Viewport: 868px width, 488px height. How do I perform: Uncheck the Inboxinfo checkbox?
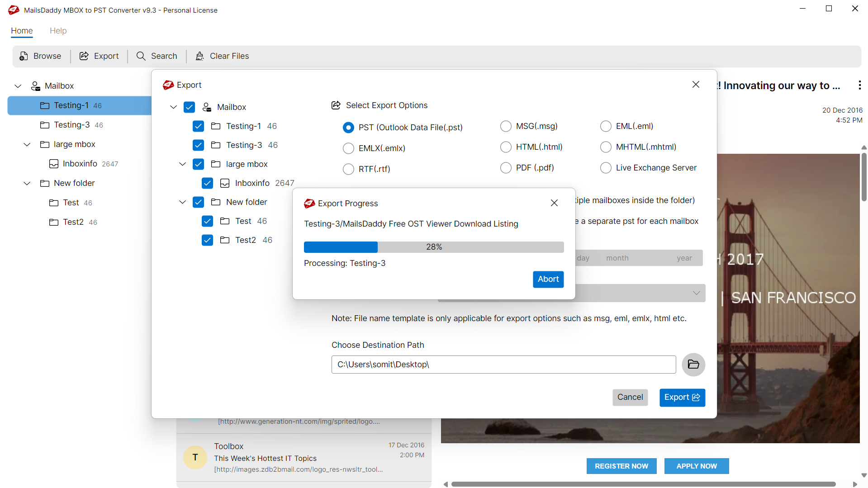pos(207,183)
